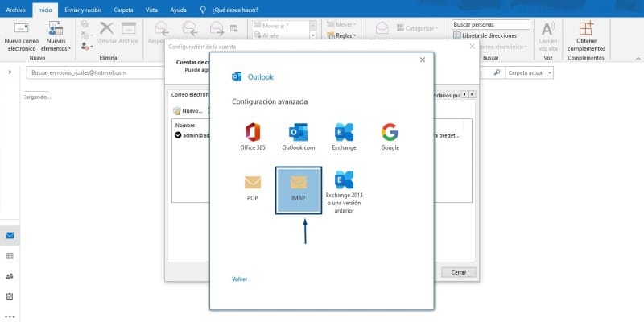644x322 pixels.
Task: Open the Reglas dropdown
Action: 341,35
